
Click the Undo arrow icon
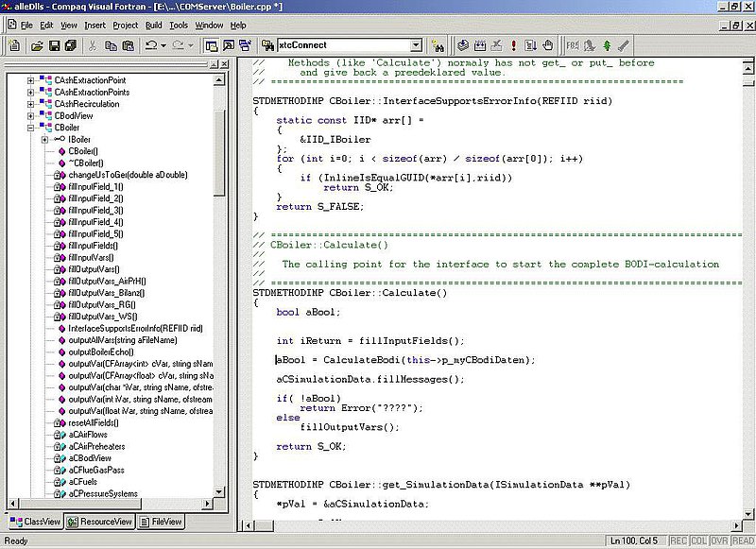151,45
